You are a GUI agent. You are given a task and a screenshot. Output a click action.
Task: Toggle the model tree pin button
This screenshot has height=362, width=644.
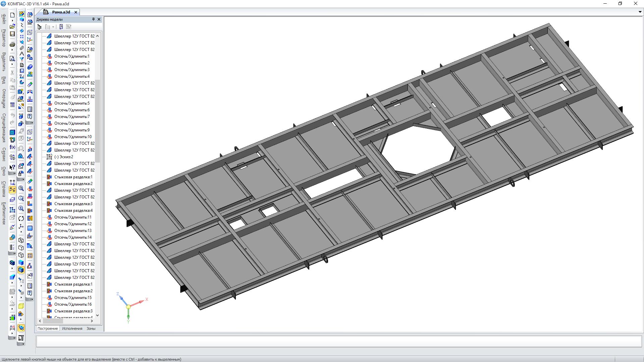(93, 19)
